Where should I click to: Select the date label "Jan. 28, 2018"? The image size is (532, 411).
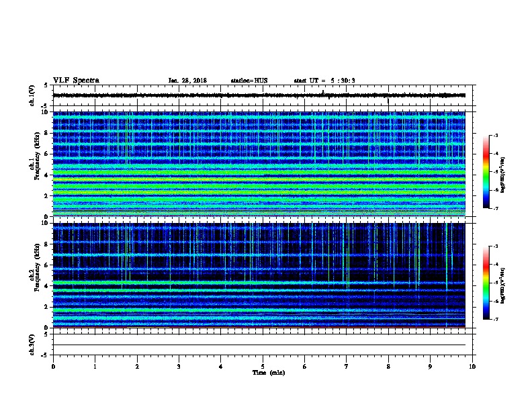pyautogui.click(x=187, y=81)
